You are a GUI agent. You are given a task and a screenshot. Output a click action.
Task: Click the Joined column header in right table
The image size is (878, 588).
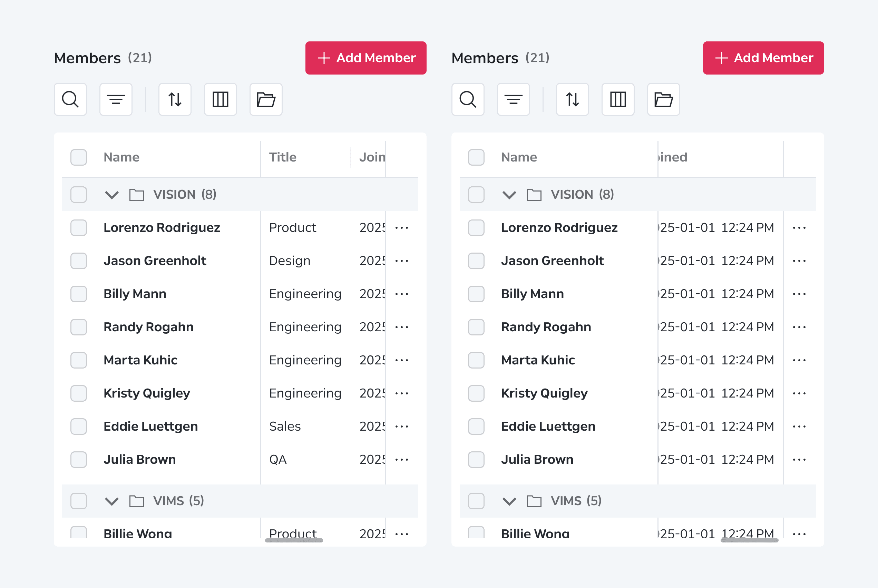673,157
